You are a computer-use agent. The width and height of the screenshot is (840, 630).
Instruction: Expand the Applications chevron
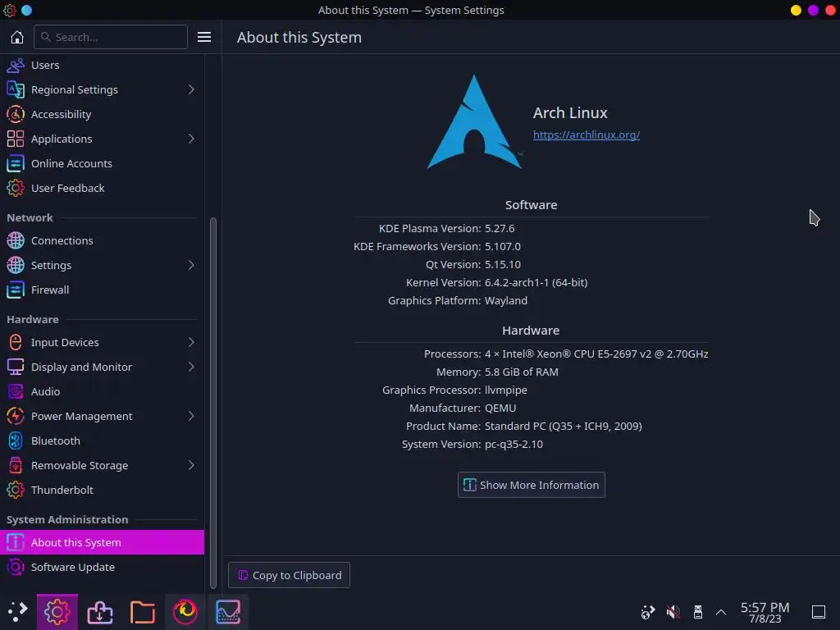[x=191, y=139]
